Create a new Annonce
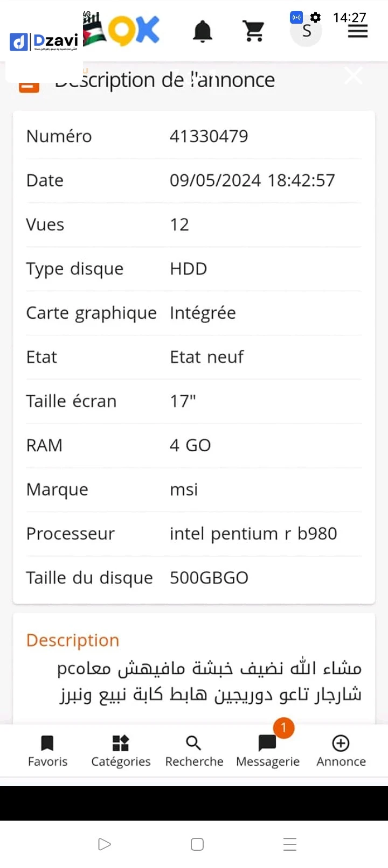The height and width of the screenshot is (868, 388). [x=341, y=751]
